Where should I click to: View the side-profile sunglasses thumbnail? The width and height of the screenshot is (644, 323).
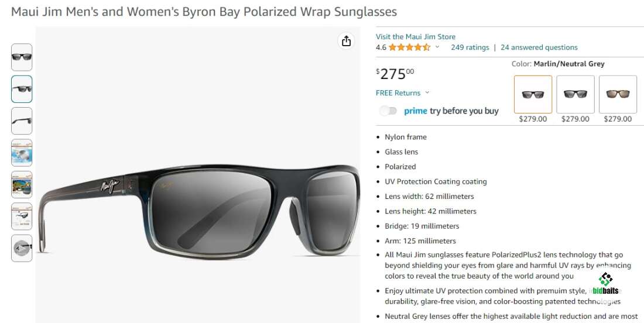[x=22, y=121]
